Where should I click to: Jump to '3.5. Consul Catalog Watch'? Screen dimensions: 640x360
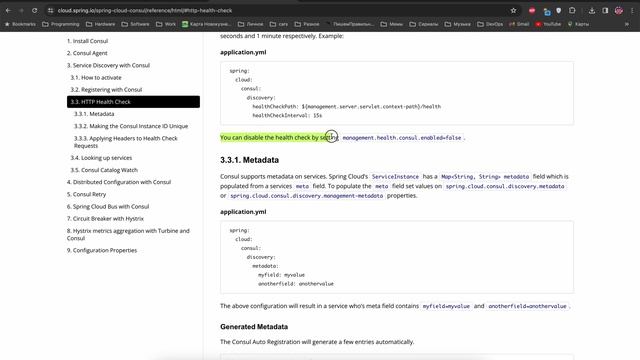104,170
